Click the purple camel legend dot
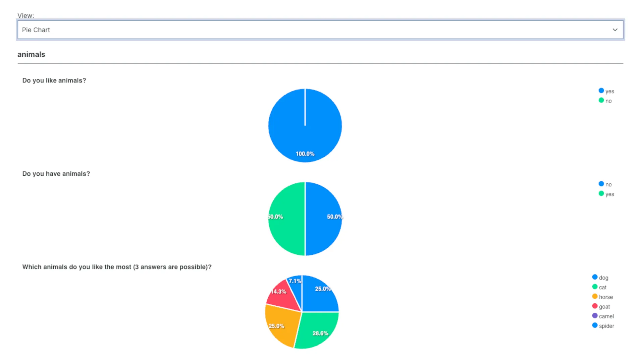The width and height of the screenshot is (644, 362). coord(595,316)
